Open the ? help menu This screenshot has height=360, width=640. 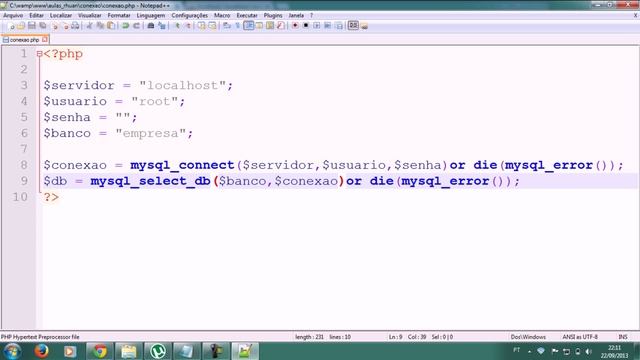tap(311, 16)
